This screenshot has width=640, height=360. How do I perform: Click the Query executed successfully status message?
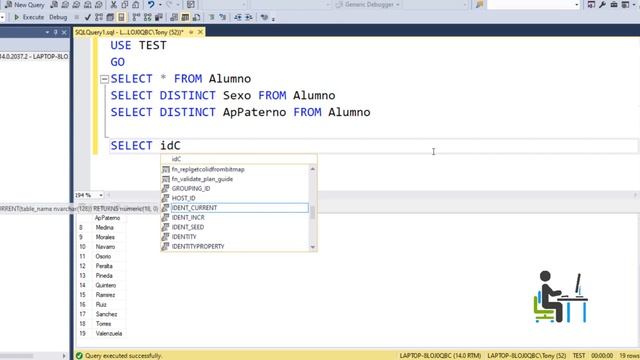pyautogui.click(x=123, y=356)
